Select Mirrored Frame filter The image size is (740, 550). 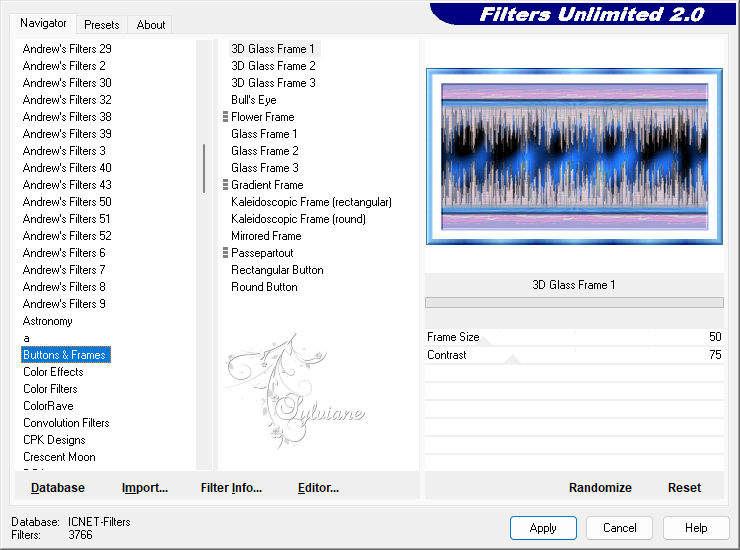[x=266, y=236]
